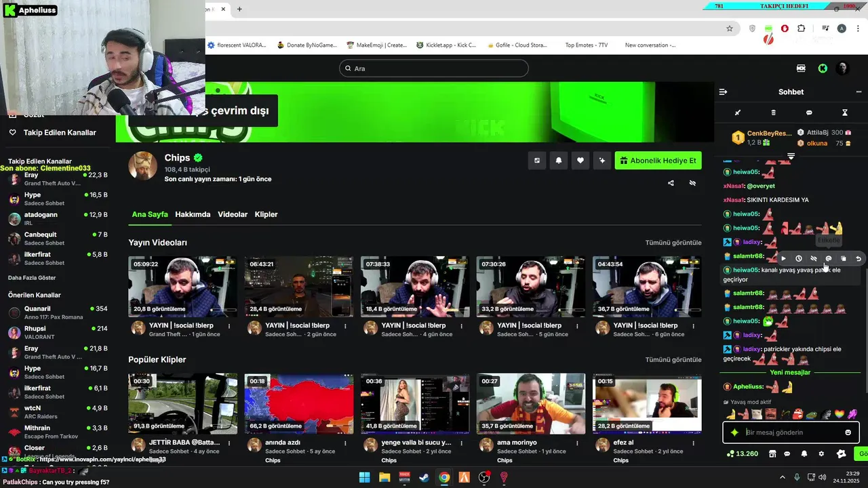The height and width of the screenshot is (488, 868).
Task: Open options menu for 05:09:22 video
Action: [x=229, y=326]
